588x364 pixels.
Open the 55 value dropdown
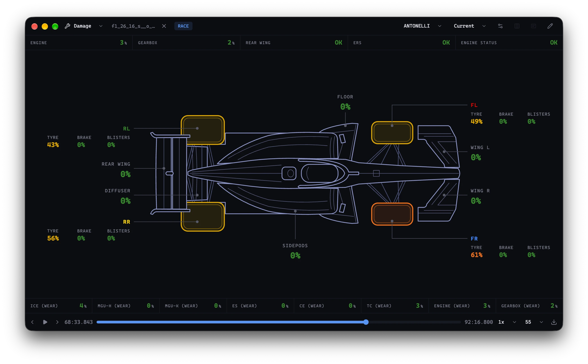pos(534,322)
